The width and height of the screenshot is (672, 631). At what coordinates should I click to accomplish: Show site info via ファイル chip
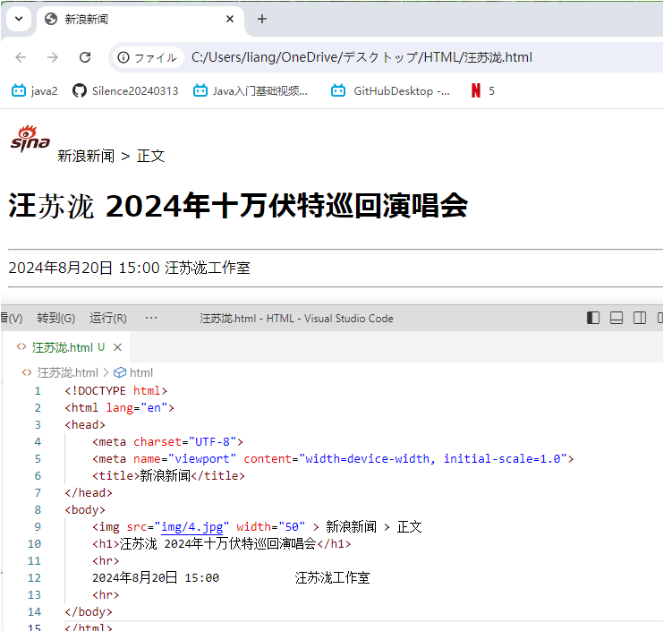[148, 57]
